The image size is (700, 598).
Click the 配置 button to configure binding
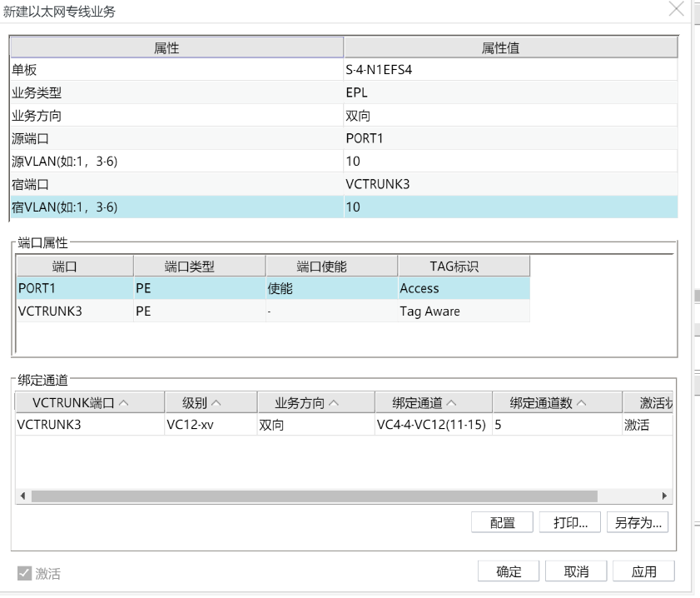(501, 522)
